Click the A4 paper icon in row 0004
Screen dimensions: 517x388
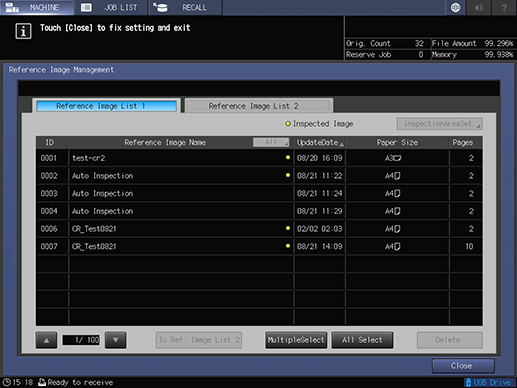coord(393,211)
